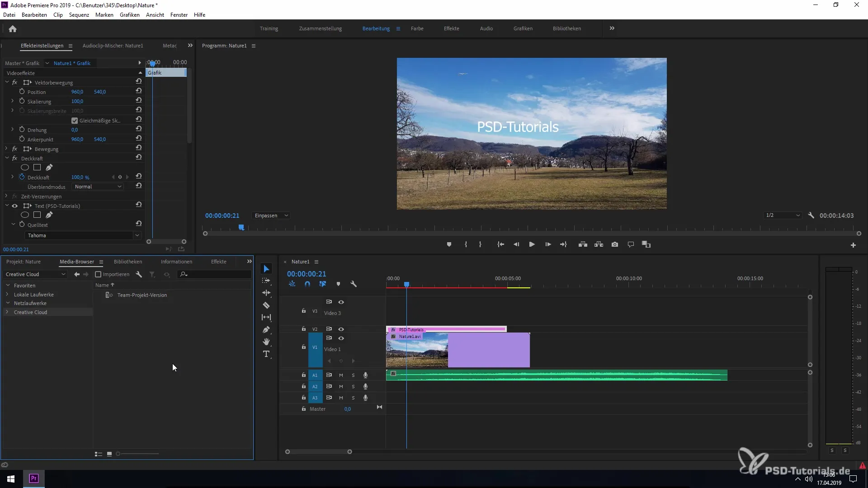Play the sequence in Program monitor
The width and height of the screenshot is (868, 488).
(x=532, y=244)
